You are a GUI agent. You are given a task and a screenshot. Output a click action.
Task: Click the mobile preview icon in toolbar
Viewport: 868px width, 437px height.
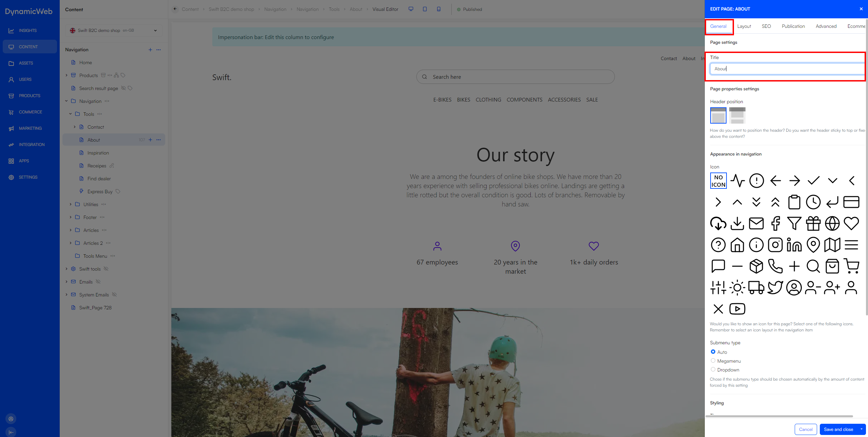(x=438, y=9)
